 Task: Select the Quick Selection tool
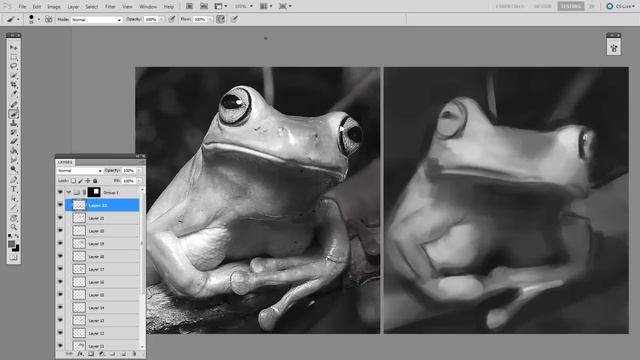(13, 76)
